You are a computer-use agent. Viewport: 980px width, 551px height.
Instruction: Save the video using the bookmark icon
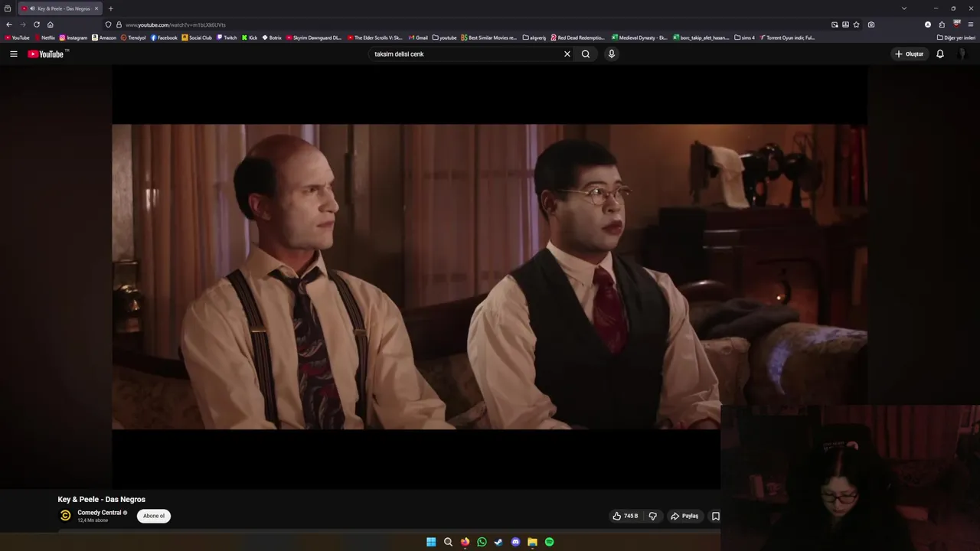click(x=716, y=516)
